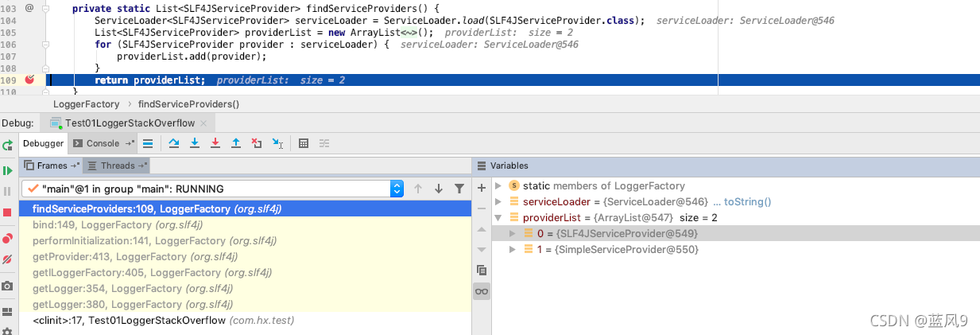980x335 pixels.
Task: Click Drop Frame icon
Action: coord(256,143)
